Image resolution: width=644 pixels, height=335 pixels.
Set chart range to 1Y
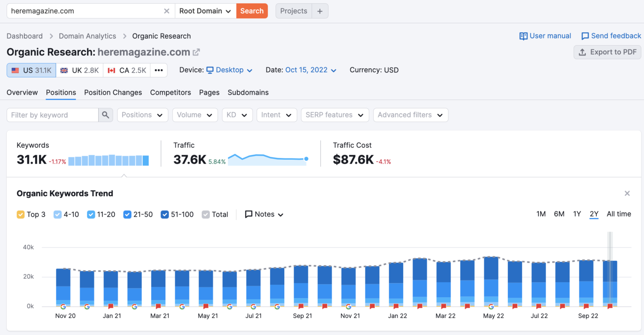(577, 214)
